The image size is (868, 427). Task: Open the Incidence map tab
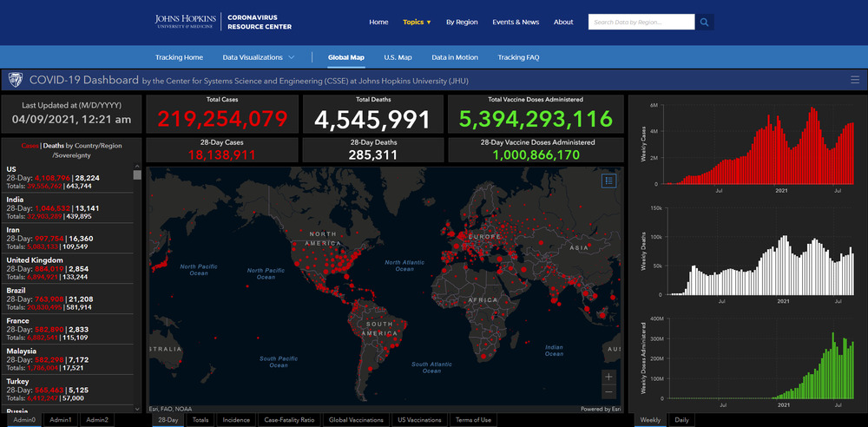pyautogui.click(x=236, y=420)
